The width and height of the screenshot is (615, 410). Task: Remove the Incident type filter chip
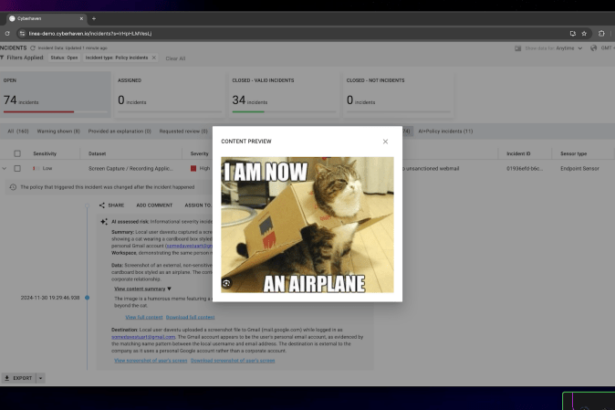[154, 58]
